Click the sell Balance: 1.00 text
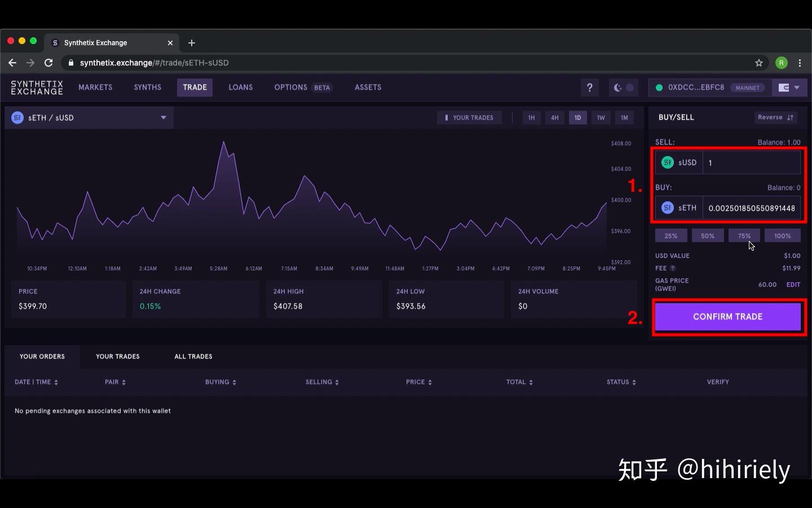This screenshot has width=812, height=508. point(779,142)
